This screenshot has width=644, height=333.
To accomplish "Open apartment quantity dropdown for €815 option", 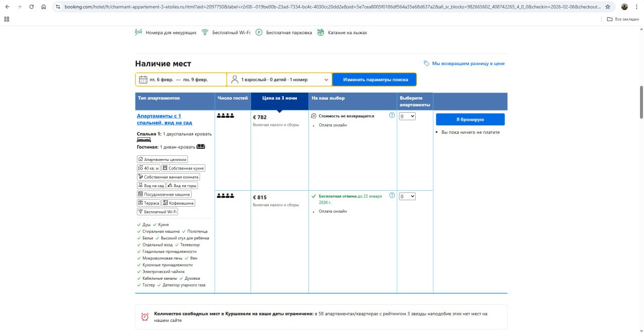I will 407,197.
